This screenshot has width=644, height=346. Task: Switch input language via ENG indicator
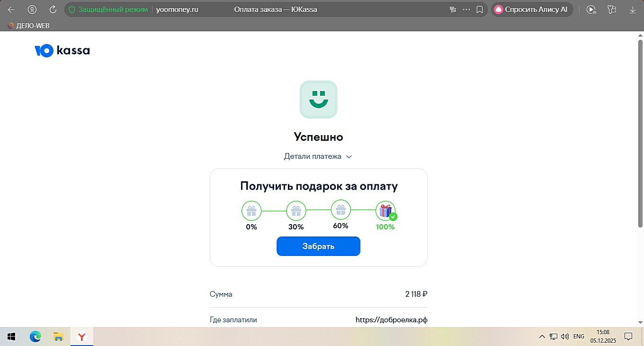579,337
